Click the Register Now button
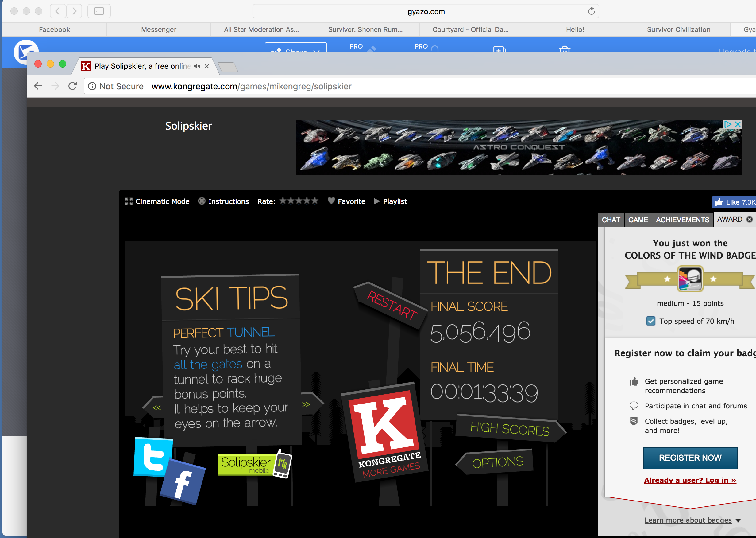 (690, 458)
